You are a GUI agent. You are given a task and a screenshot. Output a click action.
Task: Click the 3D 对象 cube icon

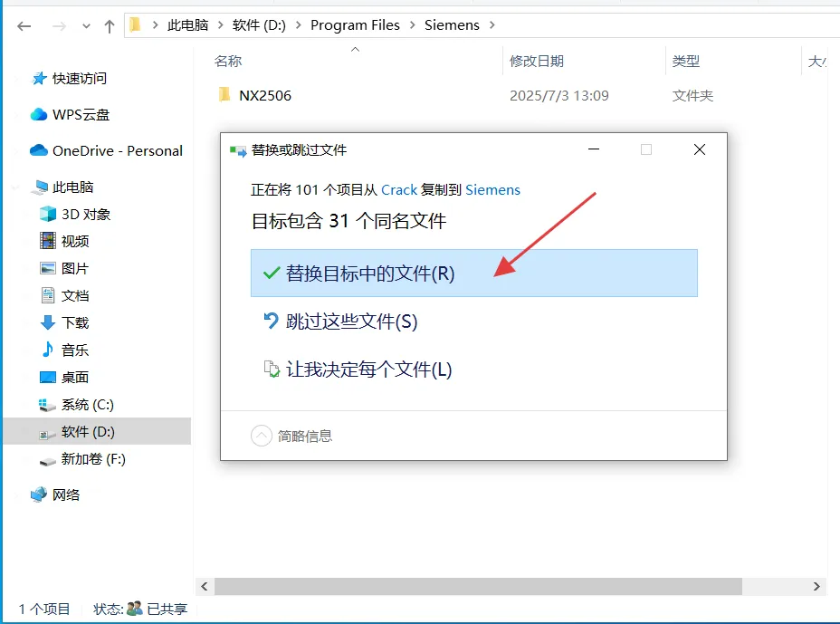48,214
